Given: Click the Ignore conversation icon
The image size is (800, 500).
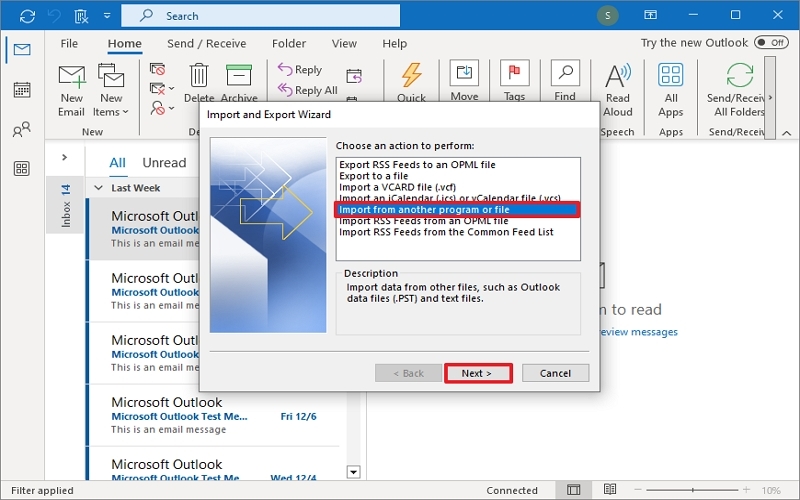Looking at the screenshot, I should (x=157, y=69).
